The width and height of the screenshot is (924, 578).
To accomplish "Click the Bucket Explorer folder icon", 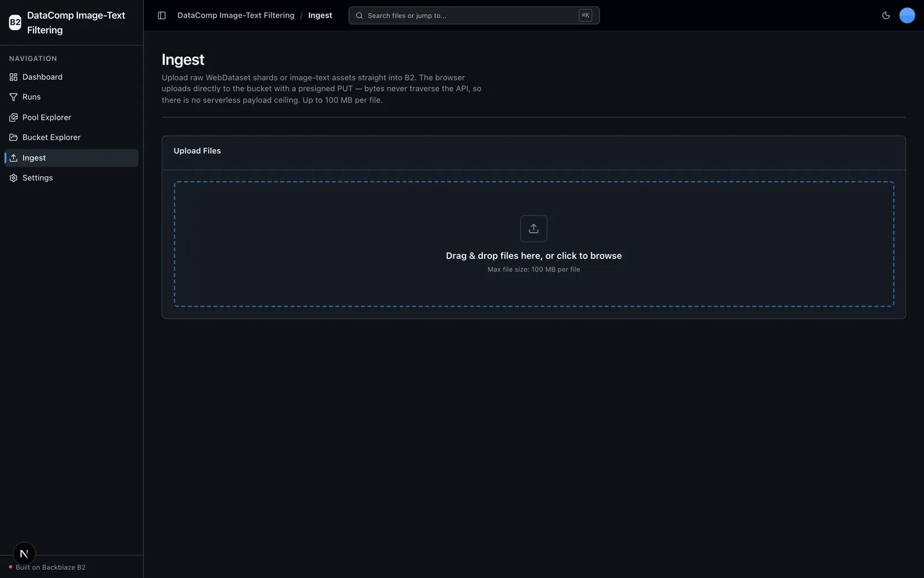I will [13, 138].
